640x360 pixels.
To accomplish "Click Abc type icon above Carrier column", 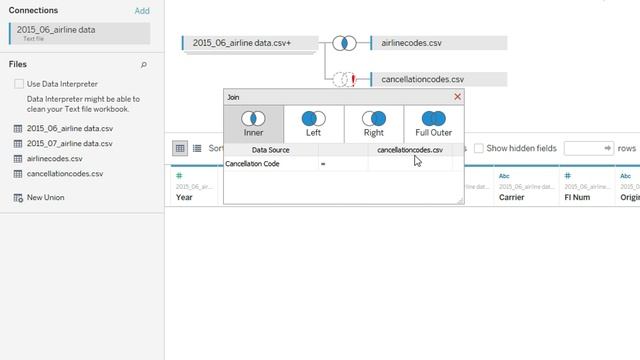I will 504,176.
